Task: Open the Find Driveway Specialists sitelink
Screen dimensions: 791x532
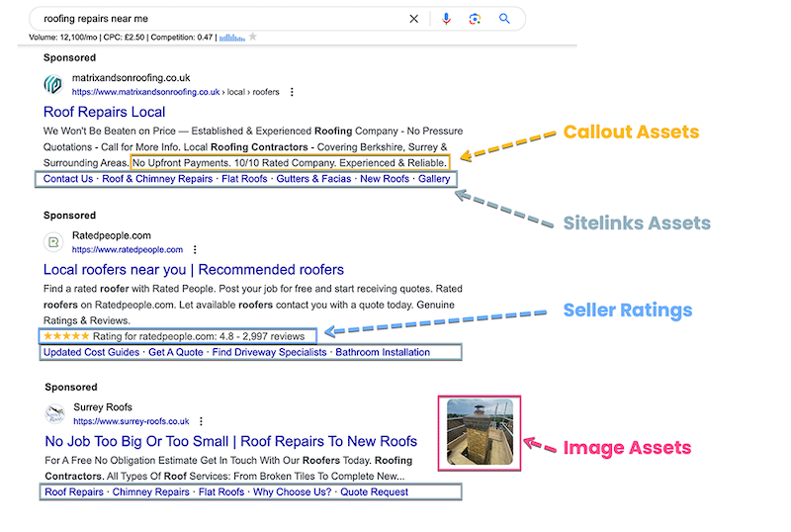Action: point(269,352)
